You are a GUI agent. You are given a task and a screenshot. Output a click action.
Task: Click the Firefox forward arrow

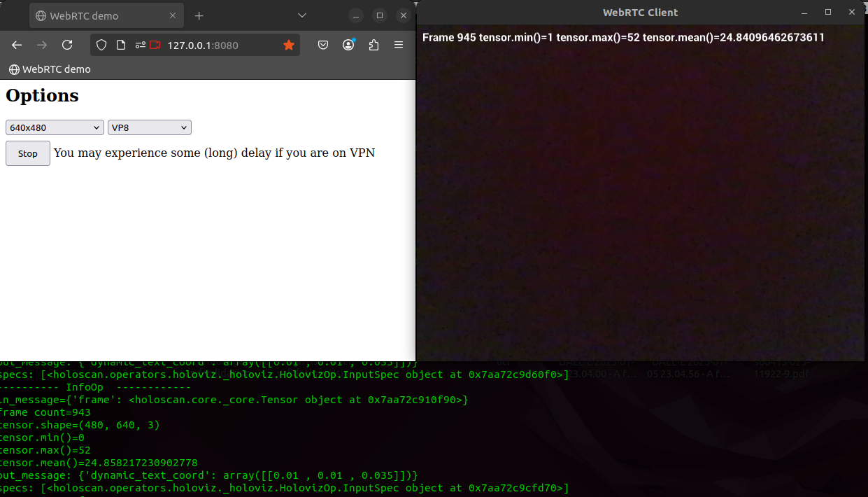[x=42, y=45]
